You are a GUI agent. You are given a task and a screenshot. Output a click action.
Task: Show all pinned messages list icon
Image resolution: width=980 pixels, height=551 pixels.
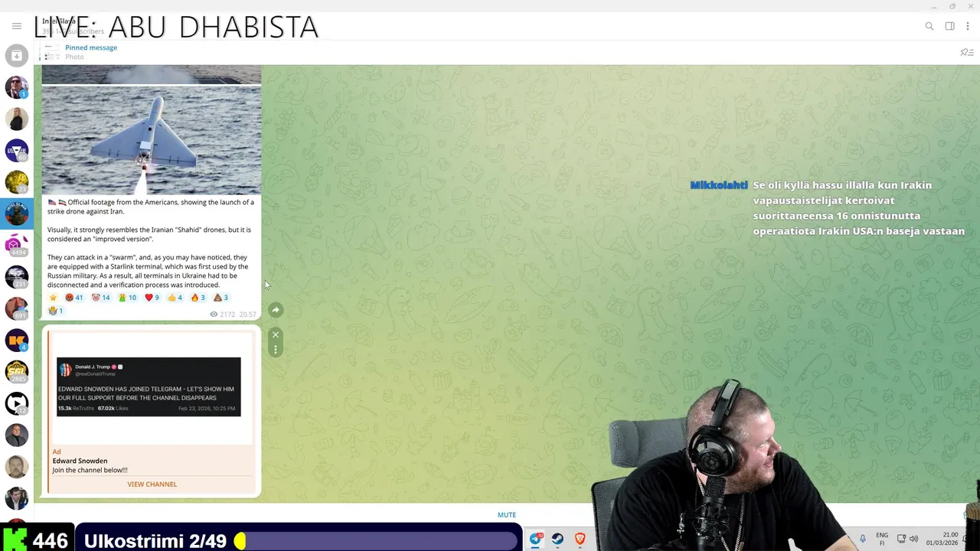pos(966,52)
